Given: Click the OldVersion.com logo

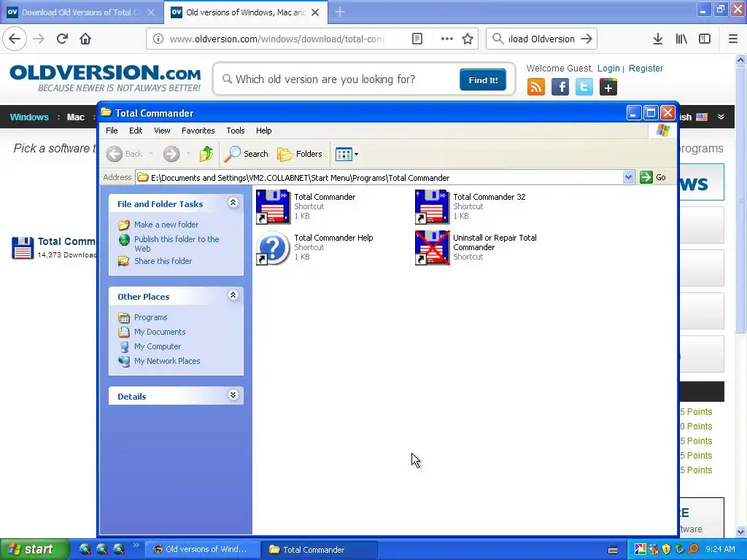Looking at the screenshot, I should click(x=105, y=78).
